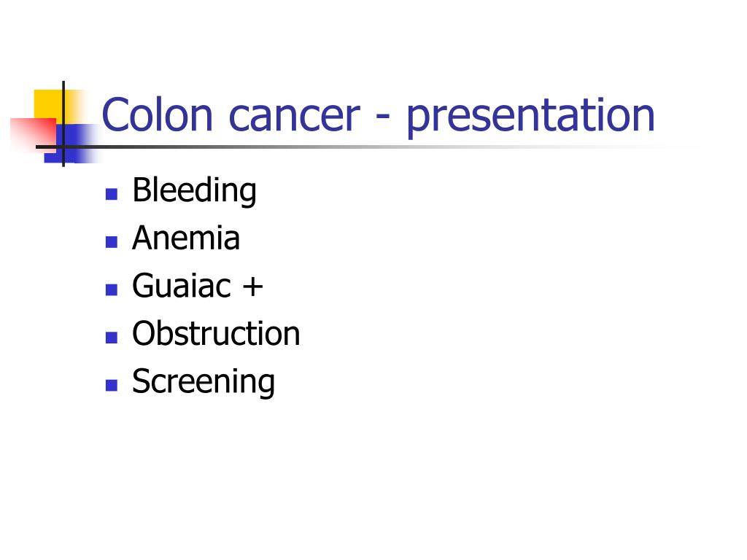Click the vertical black line through logo

click(x=63, y=124)
